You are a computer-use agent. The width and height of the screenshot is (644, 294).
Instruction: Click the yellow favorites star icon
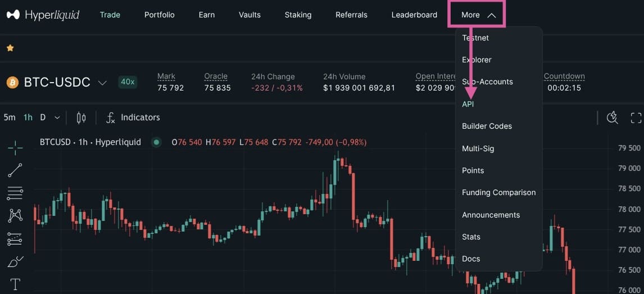tap(10, 48)
